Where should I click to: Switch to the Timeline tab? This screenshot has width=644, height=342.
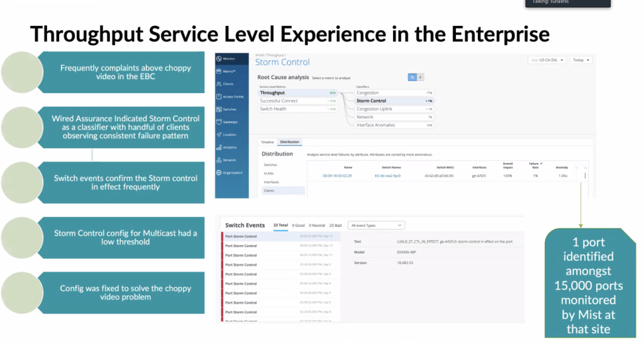click(x=267, y=142)
